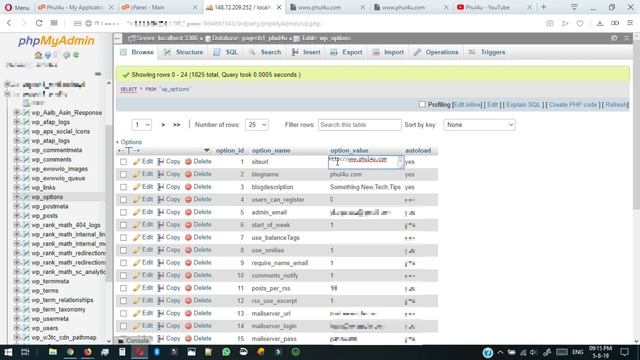Reload the browser page

tap(39, 23)
